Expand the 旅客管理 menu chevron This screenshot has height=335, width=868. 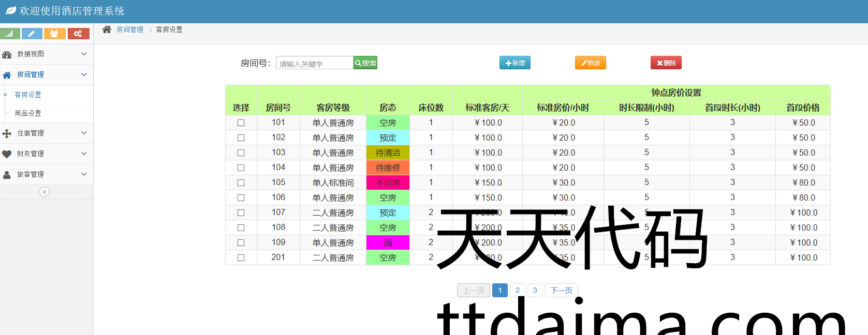point(84,174)
